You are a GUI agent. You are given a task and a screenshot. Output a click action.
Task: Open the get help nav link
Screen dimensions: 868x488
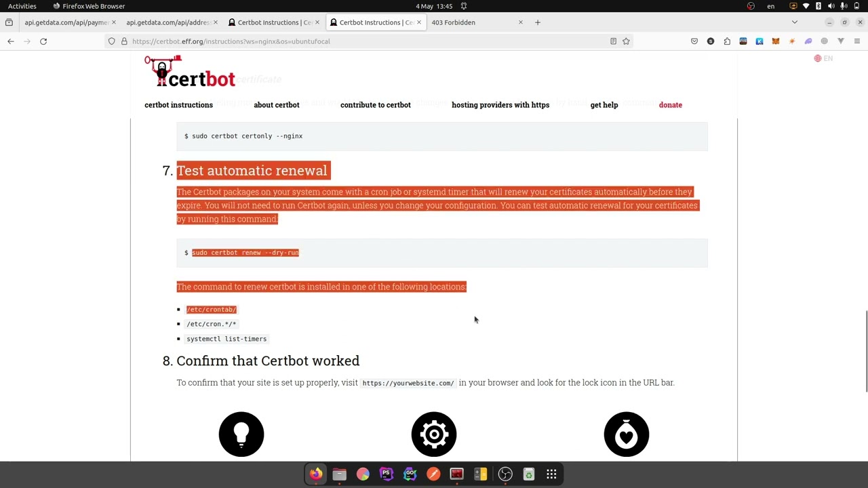click(x=604, y=105)
